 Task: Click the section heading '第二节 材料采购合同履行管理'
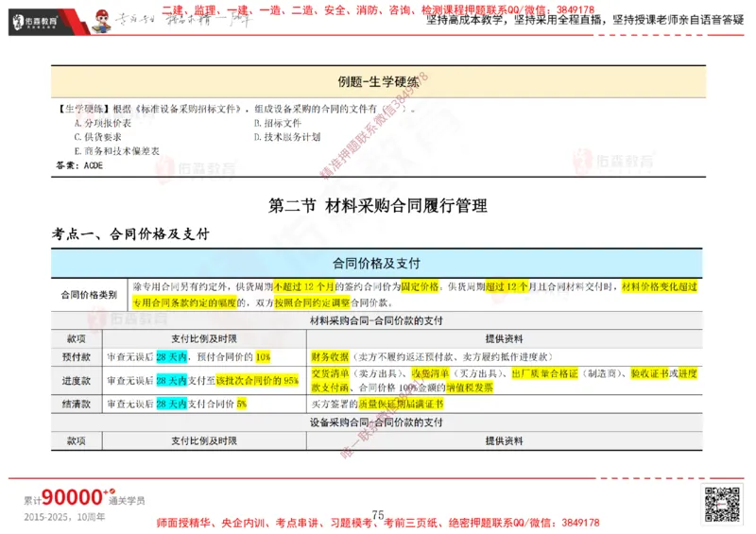tap(377, 206)
